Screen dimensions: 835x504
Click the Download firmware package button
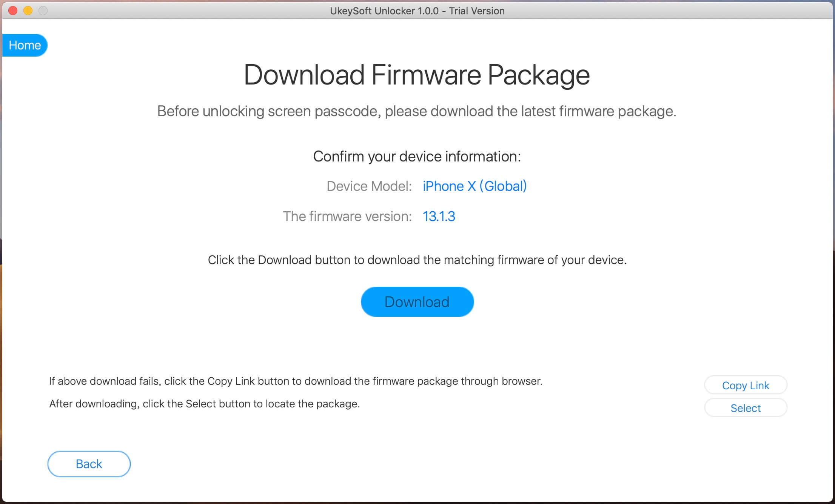[x=417, y=302]
